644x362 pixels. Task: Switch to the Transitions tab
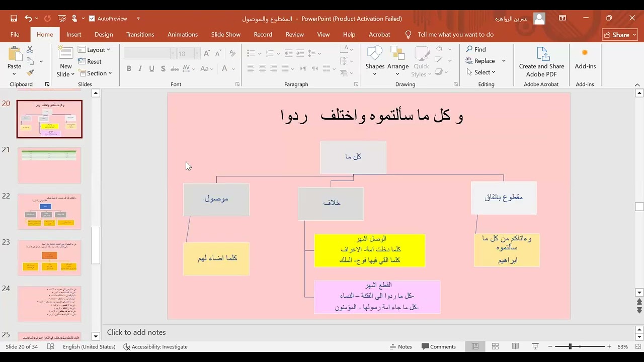pyautogui.click(x=140, y=35)
